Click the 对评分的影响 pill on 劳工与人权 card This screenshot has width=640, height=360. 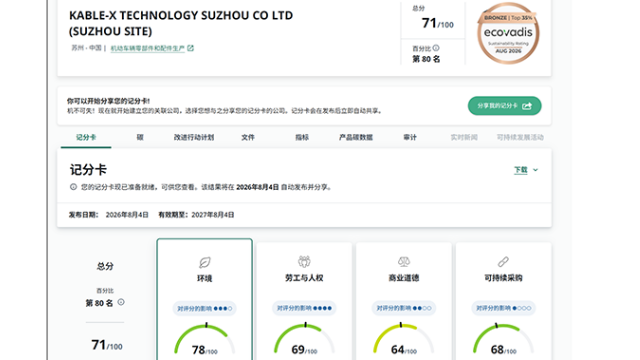click(x=304, y=308)
